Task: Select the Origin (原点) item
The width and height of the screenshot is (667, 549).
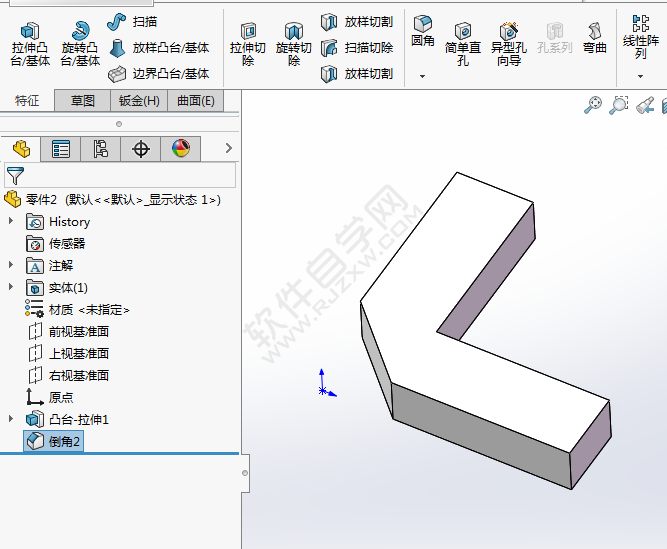Action: (50, 397)
